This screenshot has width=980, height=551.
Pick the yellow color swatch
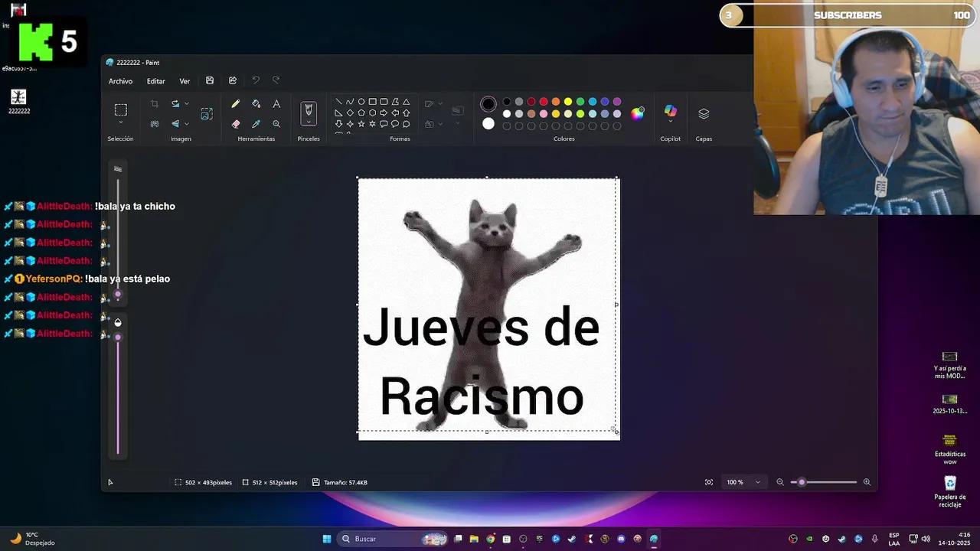(x=568, y=102)
